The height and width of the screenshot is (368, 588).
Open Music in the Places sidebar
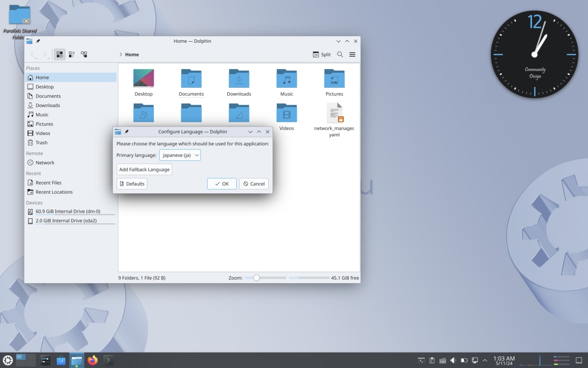pos(71,115)
